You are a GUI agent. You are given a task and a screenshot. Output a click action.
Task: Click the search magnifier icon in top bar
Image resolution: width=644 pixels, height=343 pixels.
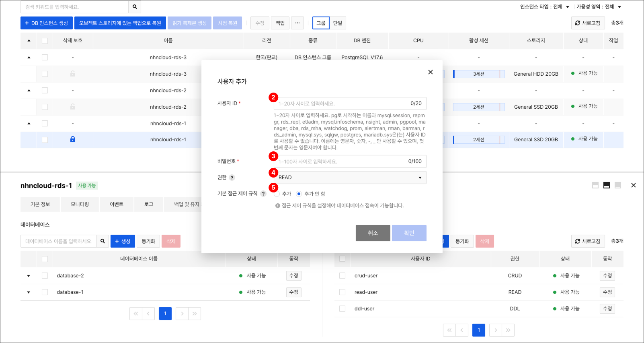[135, 7]
